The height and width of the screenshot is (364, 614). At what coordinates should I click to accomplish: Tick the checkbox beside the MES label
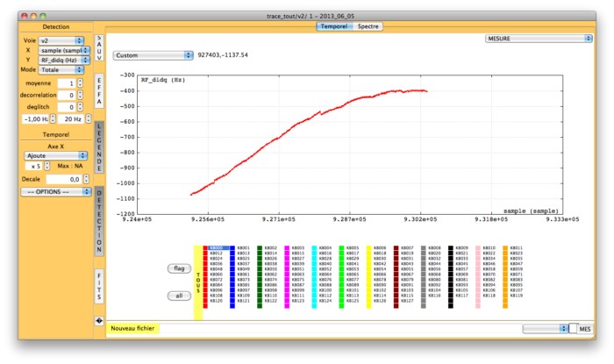pyautogui.click(x=574, y=328)
